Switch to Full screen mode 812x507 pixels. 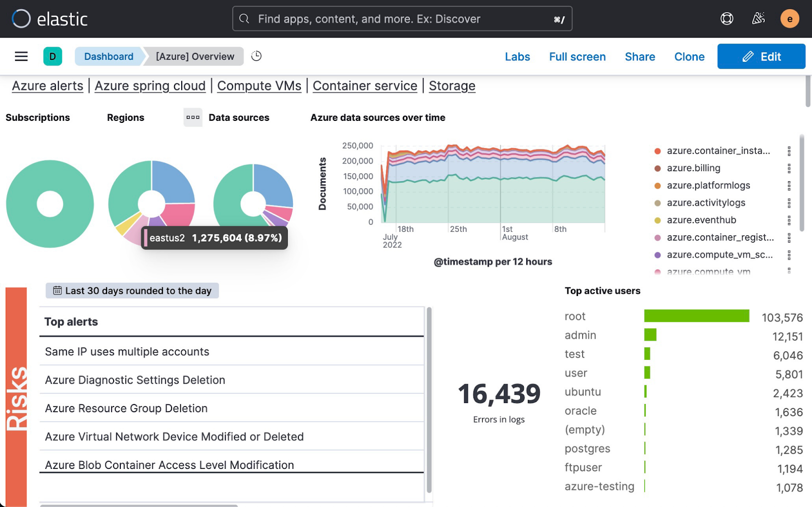(577, 56)
